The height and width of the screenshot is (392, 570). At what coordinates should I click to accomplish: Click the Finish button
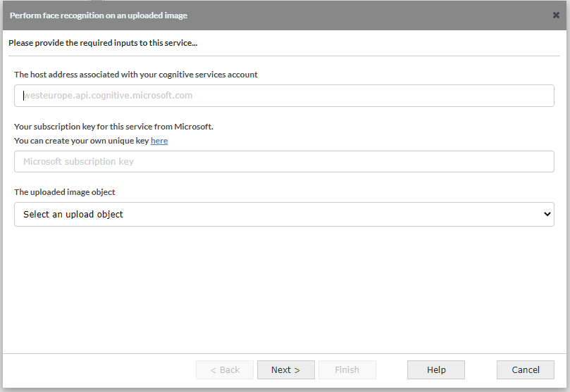pos(347,369)
